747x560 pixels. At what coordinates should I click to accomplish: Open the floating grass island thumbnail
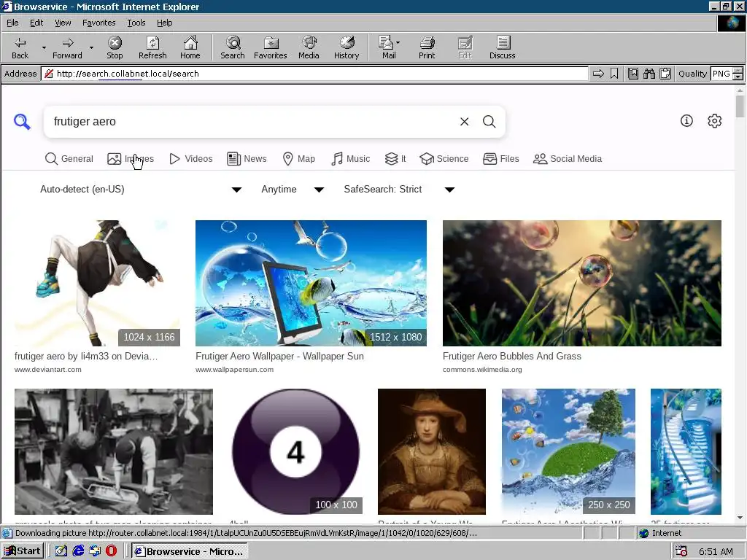568,451
